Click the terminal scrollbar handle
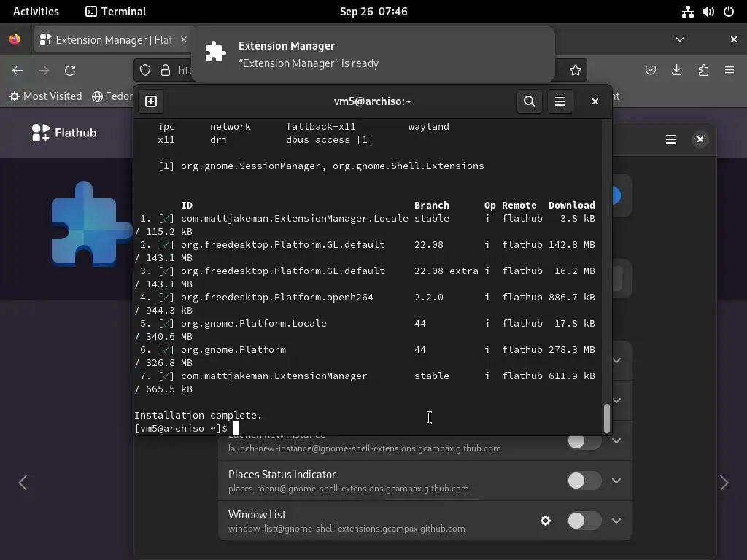Screen dimensions: 747x560 tap(606, 419)
